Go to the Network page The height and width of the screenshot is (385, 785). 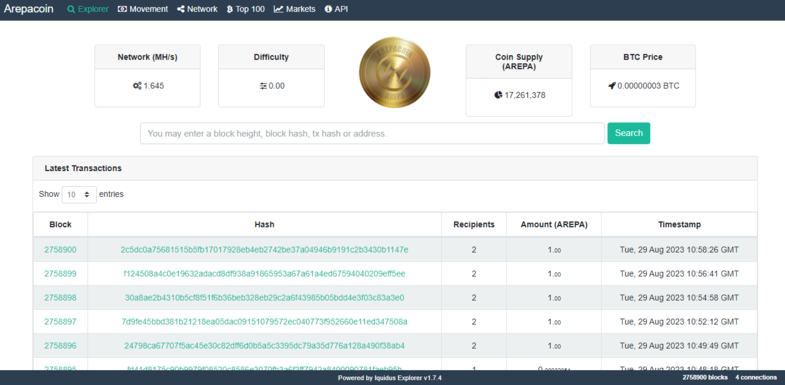197,9
